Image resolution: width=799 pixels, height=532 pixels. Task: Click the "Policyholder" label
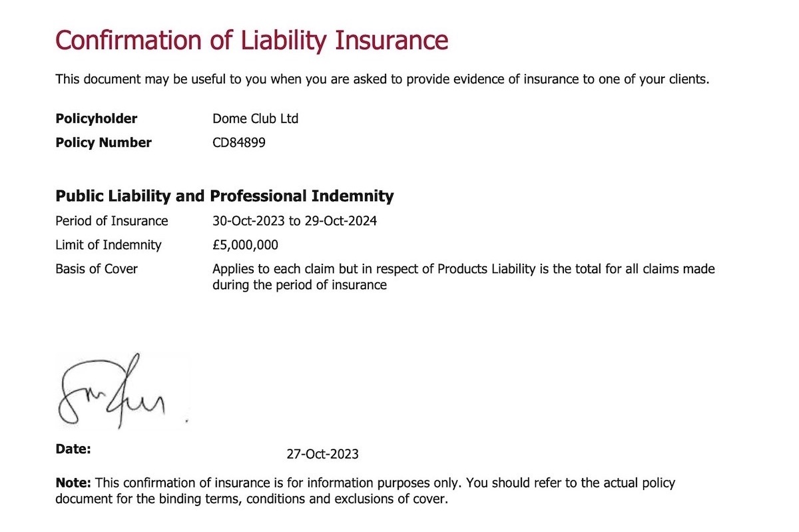tap(96, 119)
